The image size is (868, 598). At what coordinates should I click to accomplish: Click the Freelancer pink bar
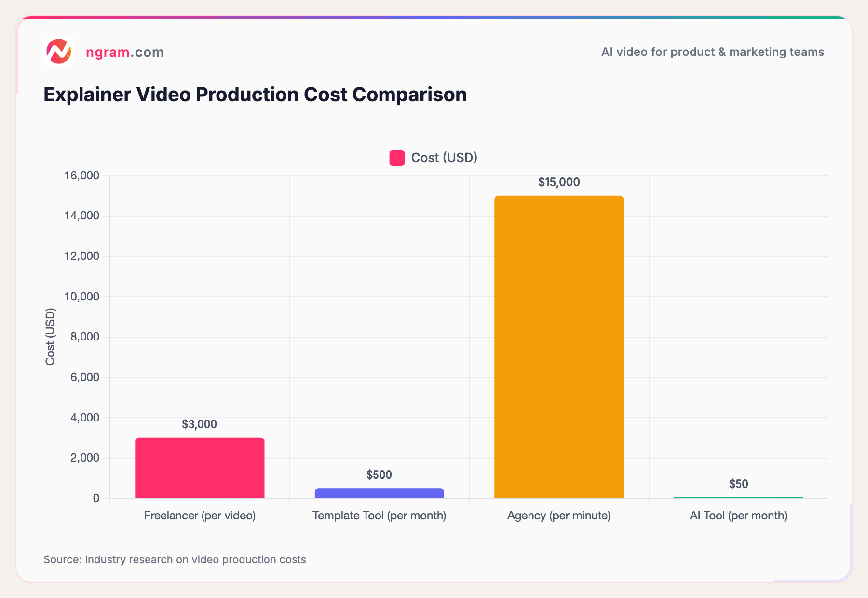tap(200, 468)
